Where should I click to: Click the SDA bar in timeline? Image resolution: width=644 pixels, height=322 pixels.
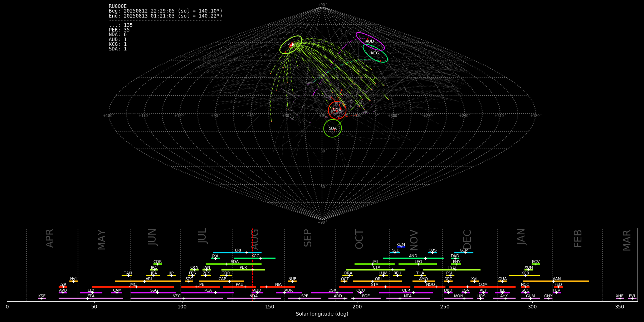(x=234, y=264)
